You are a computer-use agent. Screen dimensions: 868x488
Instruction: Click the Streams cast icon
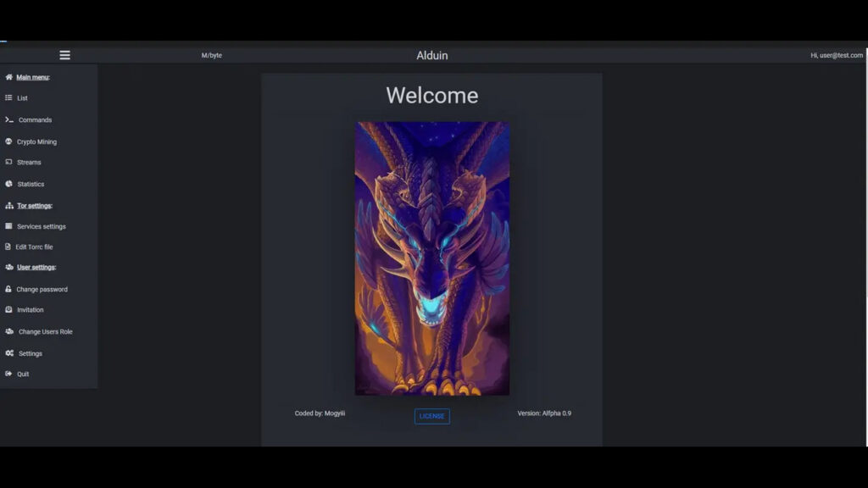8,162
